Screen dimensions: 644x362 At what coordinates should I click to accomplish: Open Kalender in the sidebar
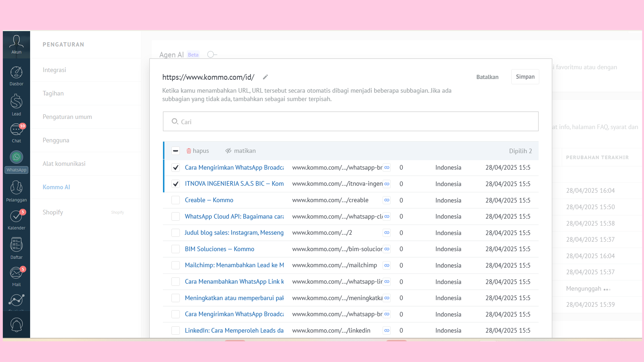[x=16, y=219]
